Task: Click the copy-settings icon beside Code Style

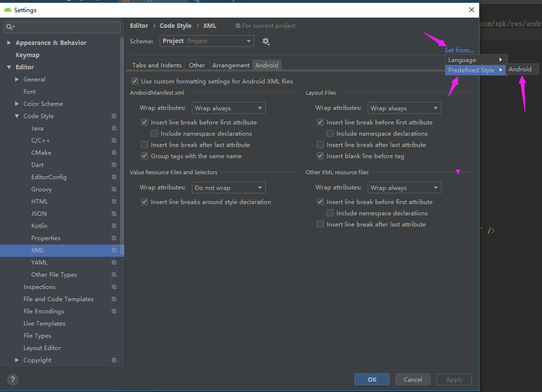Action: point(114,116)
